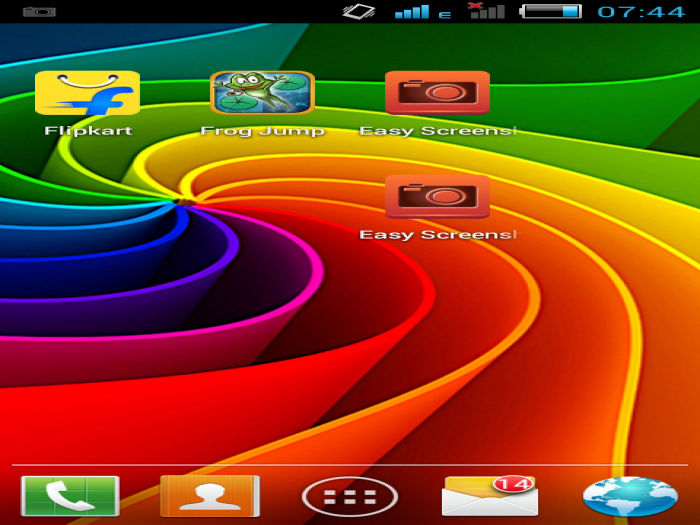700x525 pixels.
Task: Tap the battery indicator in status bar
Action: click(551, 12)
